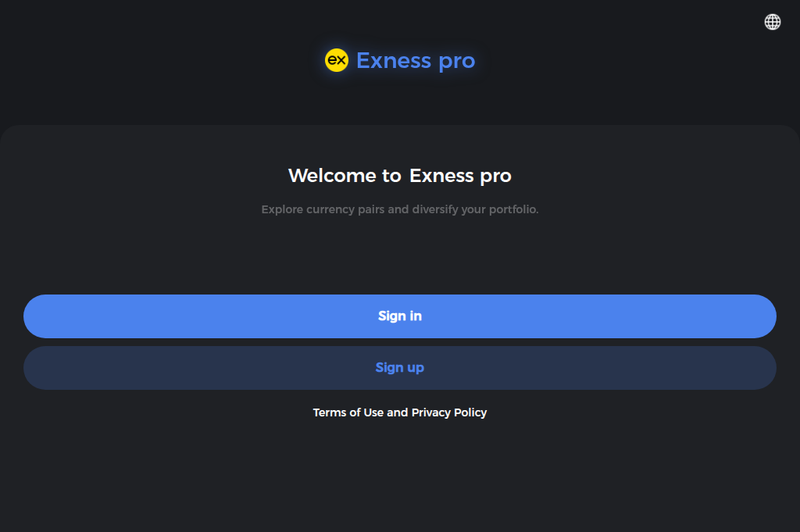This screenshot has height=532, width=800.
Task: Click the Exness pro header logo
Action: [x=400, y=60]
